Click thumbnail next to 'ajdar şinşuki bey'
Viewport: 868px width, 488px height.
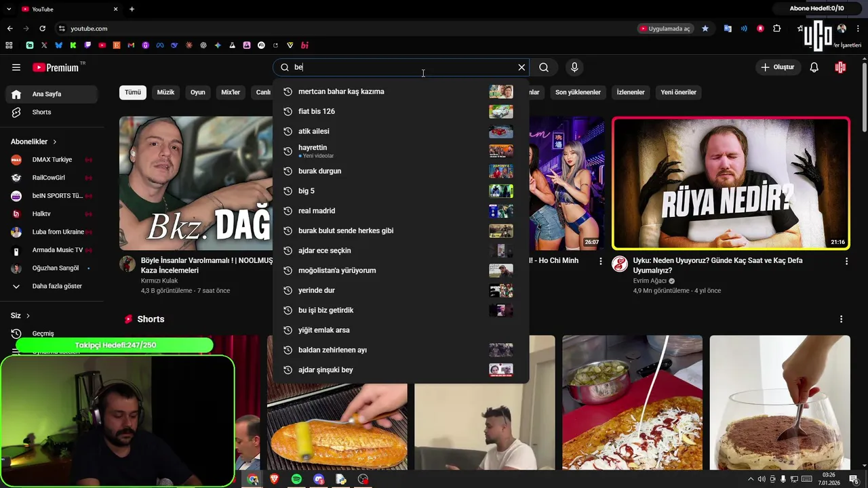[501, 370]
